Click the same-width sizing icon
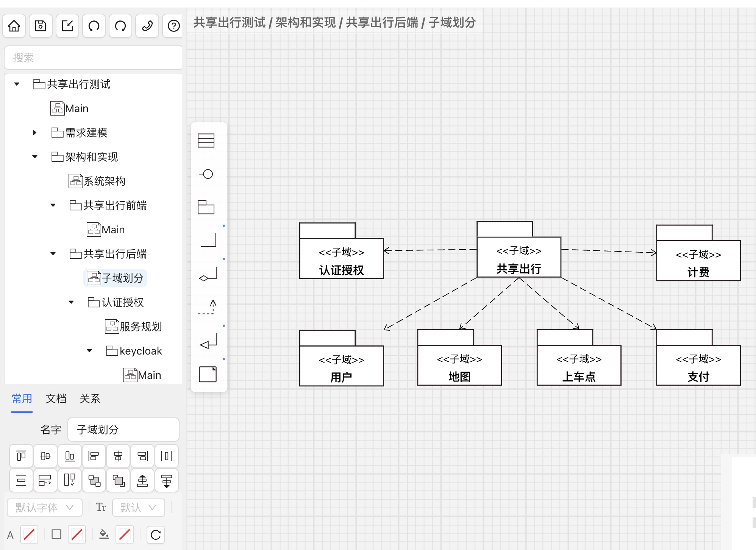Screen dimensions: 756x550 coord(45,480)
